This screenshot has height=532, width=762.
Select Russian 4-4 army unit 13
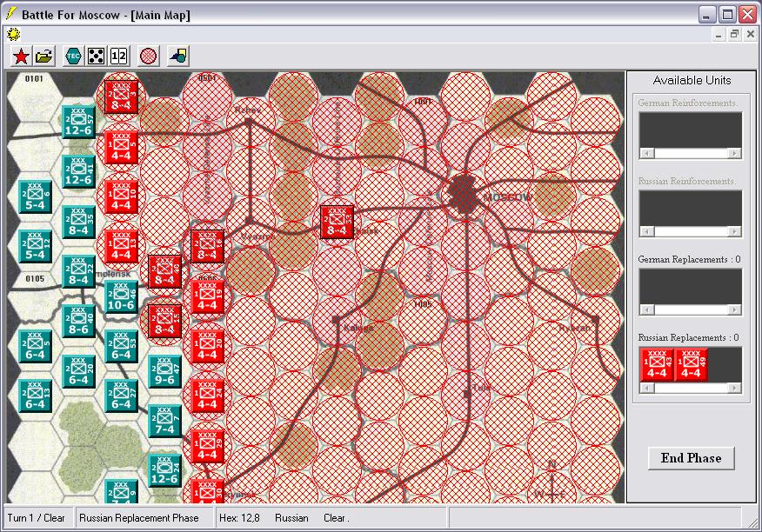coord(122,246)
